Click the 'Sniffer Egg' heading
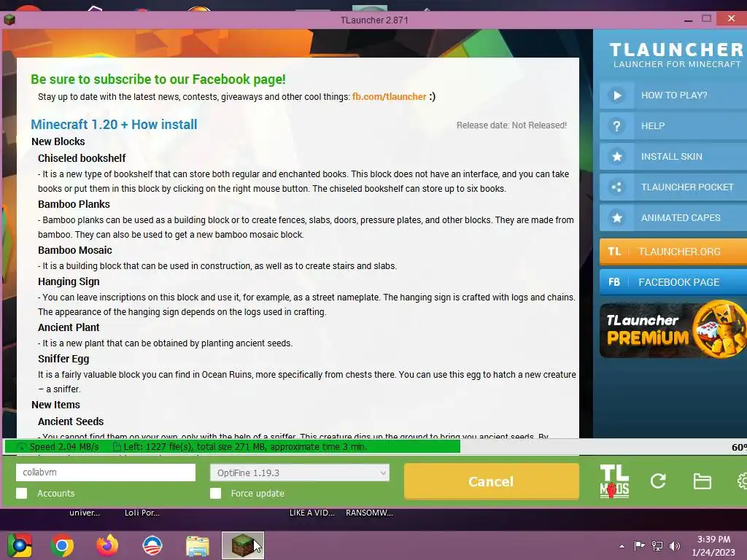 63,359
